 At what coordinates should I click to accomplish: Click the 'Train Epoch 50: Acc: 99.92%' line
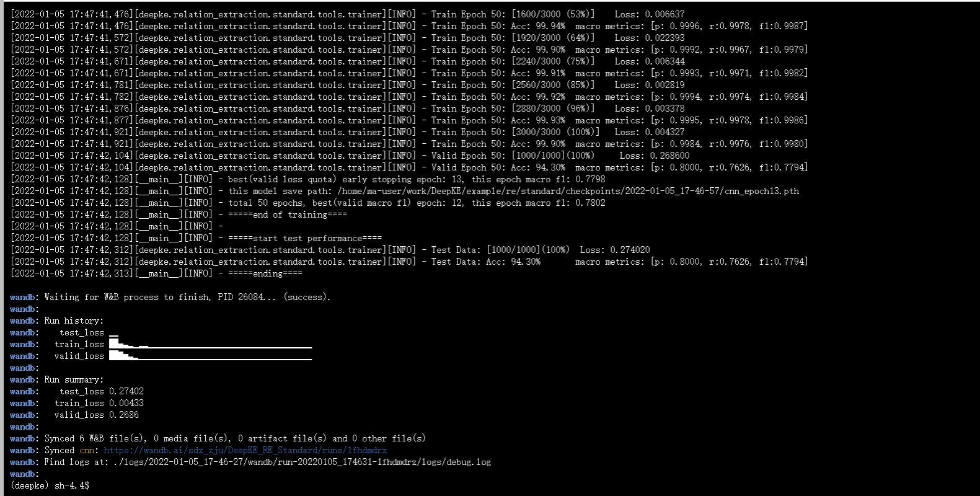[409, 97]
